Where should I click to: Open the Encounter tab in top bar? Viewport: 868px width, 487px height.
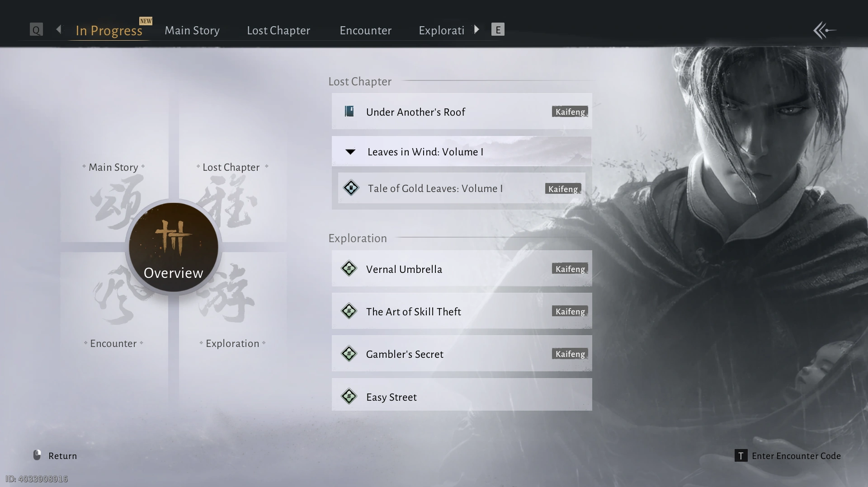point(365,30)
